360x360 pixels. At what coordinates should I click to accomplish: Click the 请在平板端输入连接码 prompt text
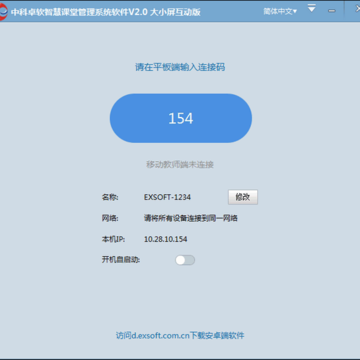tap(180, 67)
